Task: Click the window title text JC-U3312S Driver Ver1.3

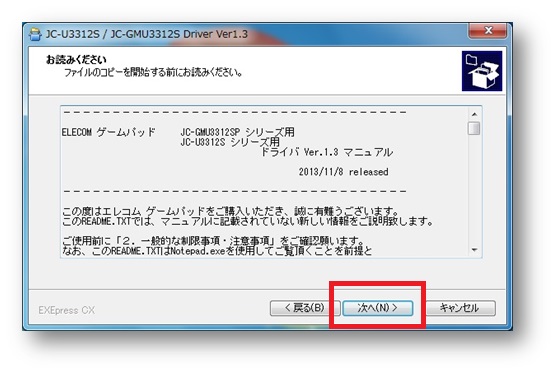Action: (147, 34)
